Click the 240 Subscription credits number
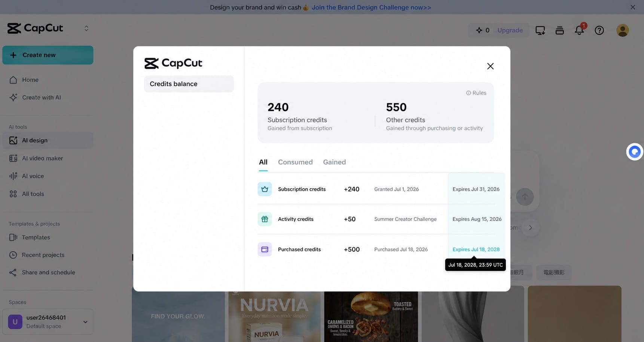The width and height of the screenshot is (644, 342). [x=278, y=107]
